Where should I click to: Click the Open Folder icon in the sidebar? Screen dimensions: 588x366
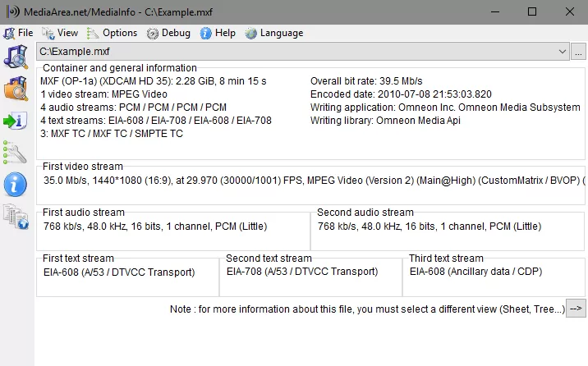(16, 89)
